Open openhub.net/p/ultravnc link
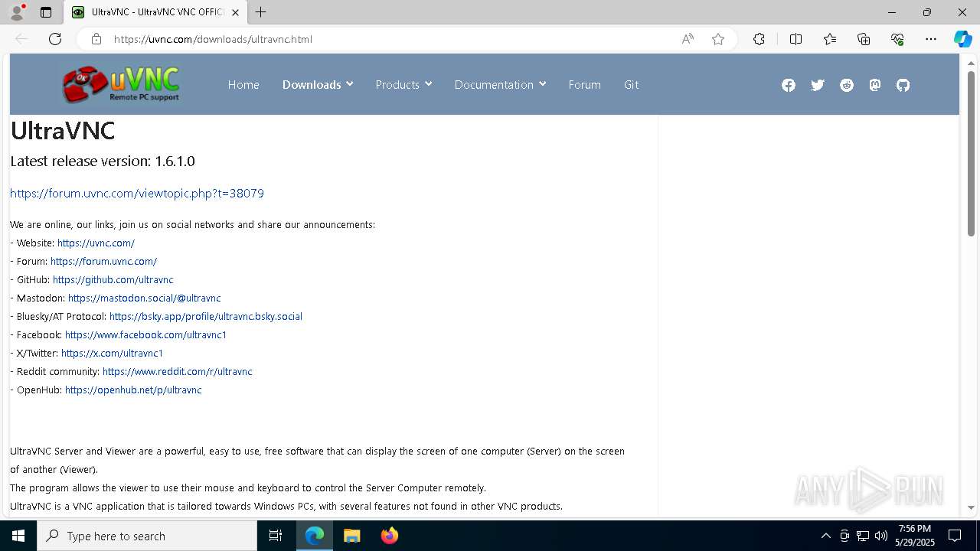This screenshot has height=551, width=980. [x=133, y=390]
